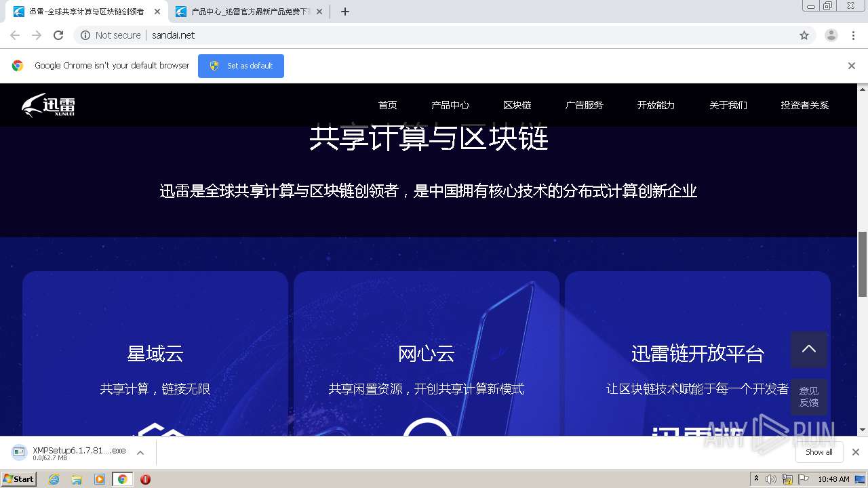
Task: Open the XMPSetup download options chevron
Action: (x=140, y=453)
